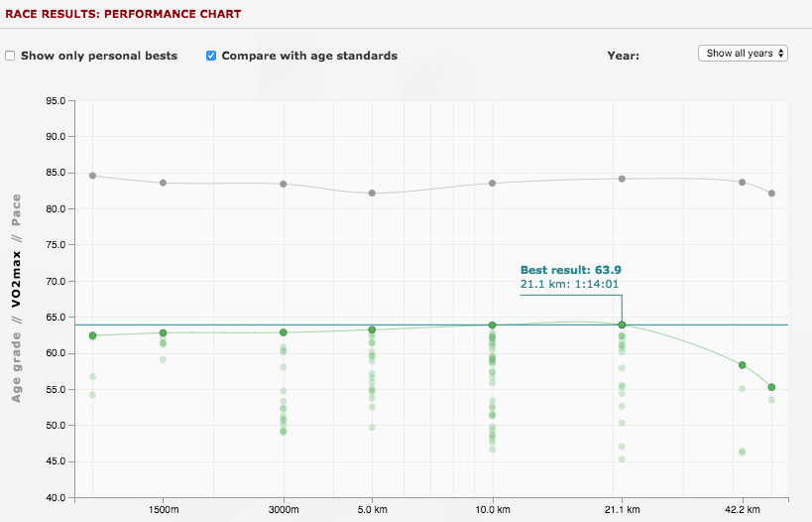Click the Race Results: Performance Chart heading

pos(123,14)
